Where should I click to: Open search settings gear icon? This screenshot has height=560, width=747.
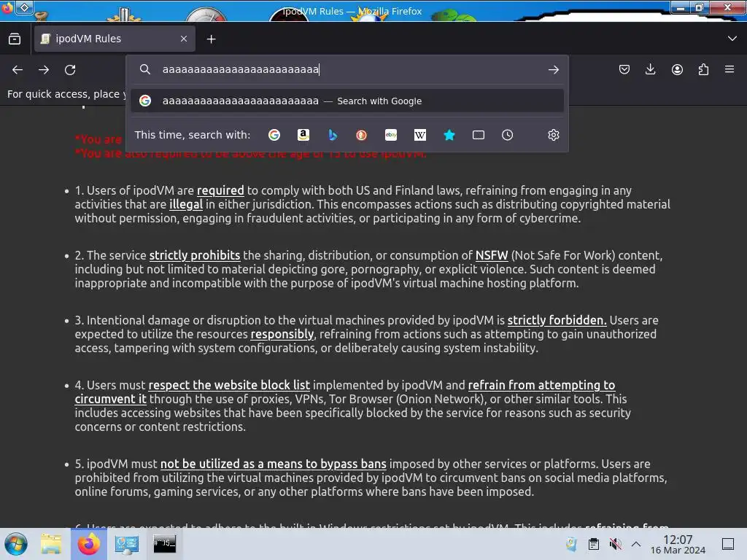pos(553,135)
